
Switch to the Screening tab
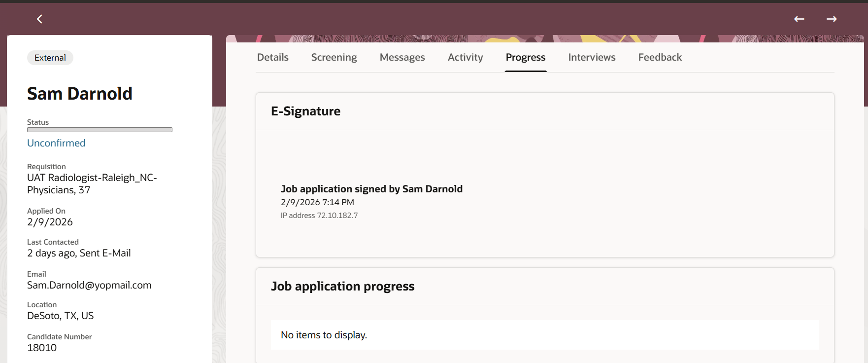click(x=334, y=57)
